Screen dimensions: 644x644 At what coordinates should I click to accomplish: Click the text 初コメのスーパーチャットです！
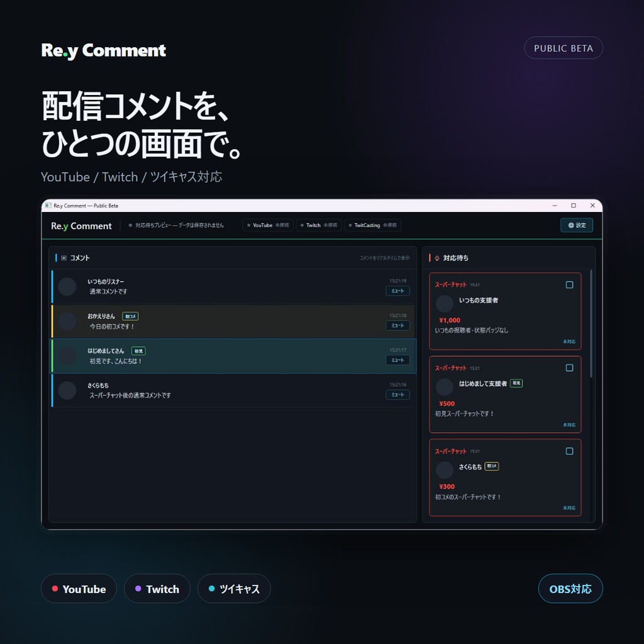pyautogui.click(x=468, y=497)
